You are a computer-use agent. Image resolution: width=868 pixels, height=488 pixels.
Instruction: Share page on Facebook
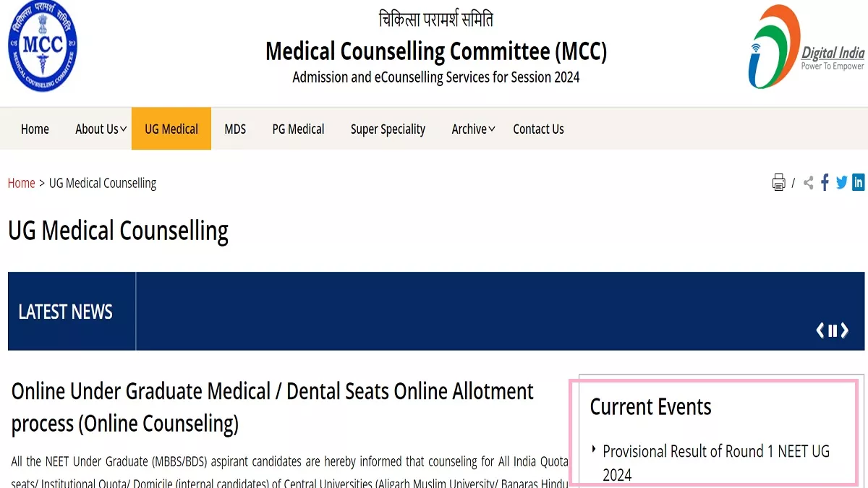pos(825,182)
